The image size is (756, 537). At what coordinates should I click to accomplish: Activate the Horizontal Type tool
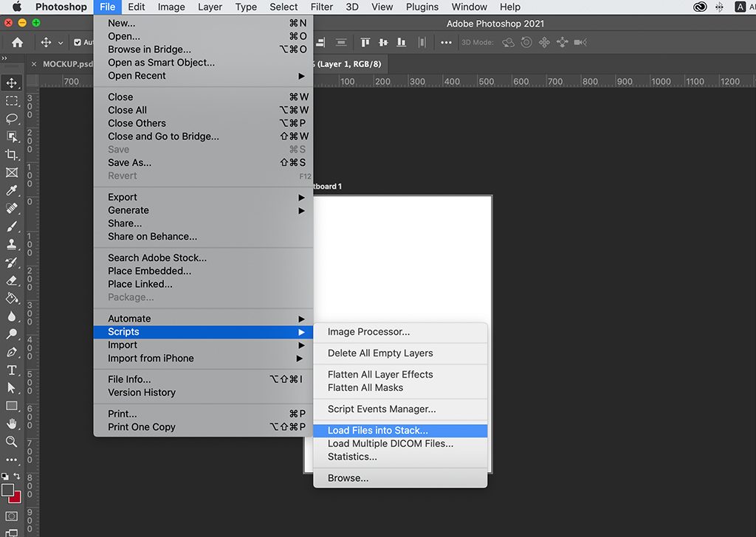point(12,370)
